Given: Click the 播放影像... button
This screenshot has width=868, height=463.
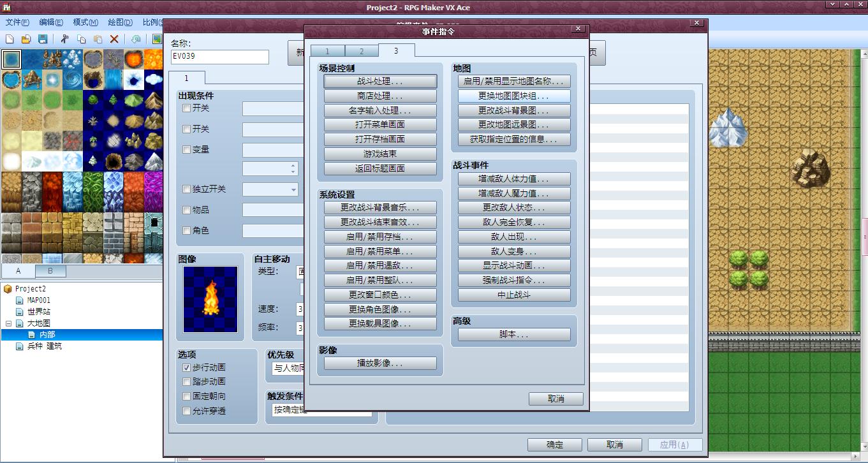Looking at the screenshot, I should click(380, 363).
